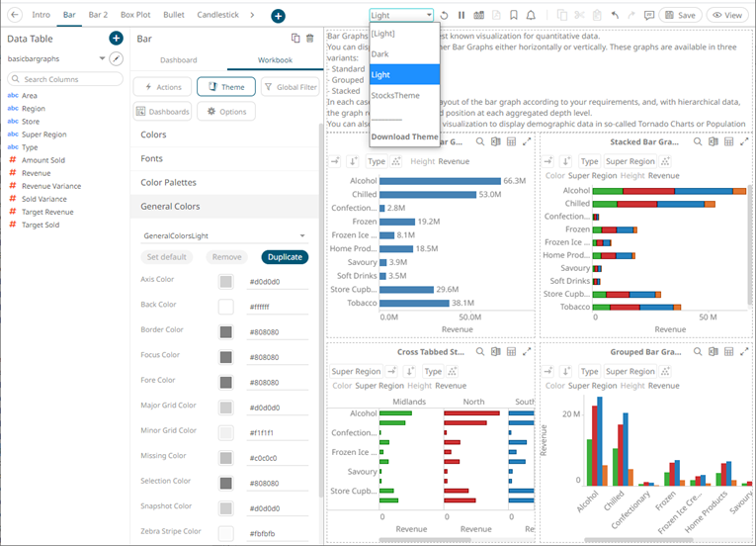The height and width of the screenshot is (546, 756).
Task: Expand the basicbargraphs data table dropdown
Action: [102, 59]
